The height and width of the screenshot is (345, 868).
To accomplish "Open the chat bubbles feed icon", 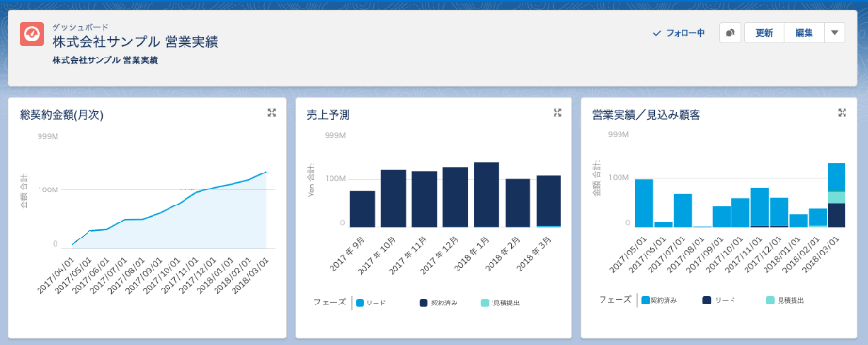I will coord(730,33).
